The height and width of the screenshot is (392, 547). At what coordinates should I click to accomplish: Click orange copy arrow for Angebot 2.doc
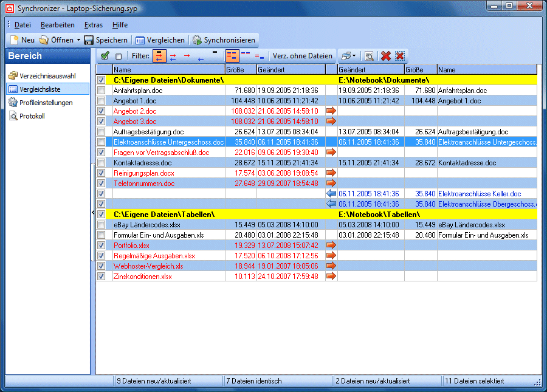(x=331, y=111)
